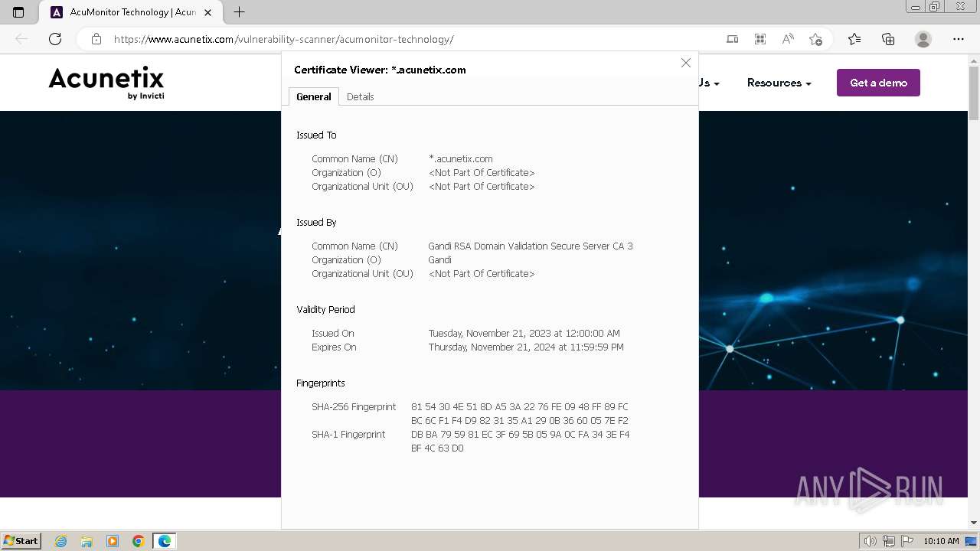Open the Favorites list icon
The width and height of the screenshot is (980, 551).
click(854, 39)
